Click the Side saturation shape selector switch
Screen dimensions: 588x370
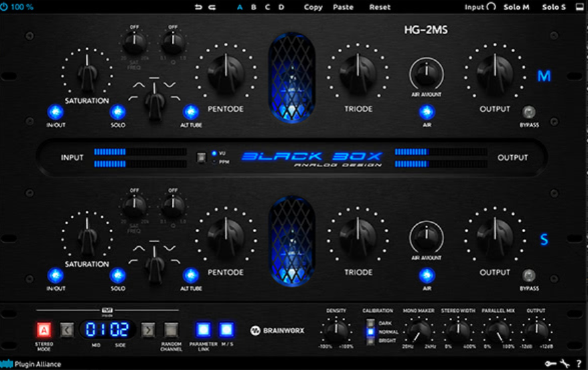click(x=154, y=265)
